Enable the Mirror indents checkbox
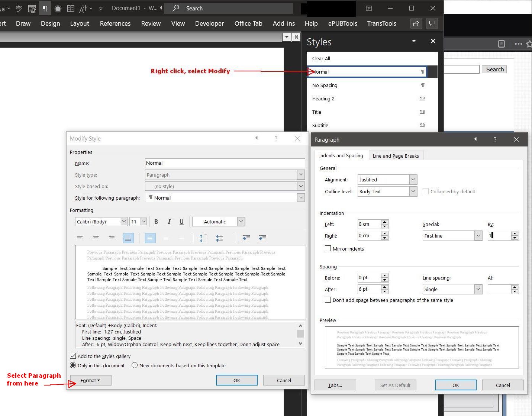 tap(328, 249)
